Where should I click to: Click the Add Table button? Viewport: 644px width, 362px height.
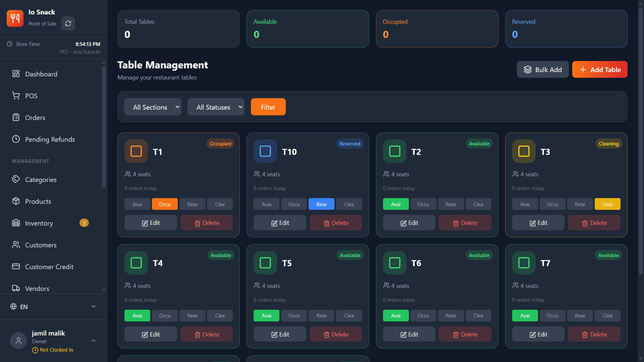tap(600, 69)
